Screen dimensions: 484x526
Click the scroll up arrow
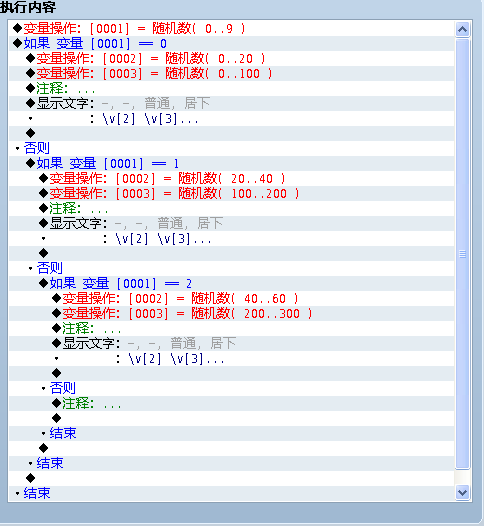(463, 30)
